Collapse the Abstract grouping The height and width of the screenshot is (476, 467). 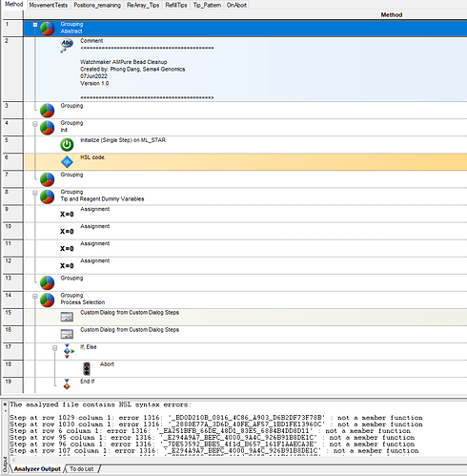tap(35, 25)
